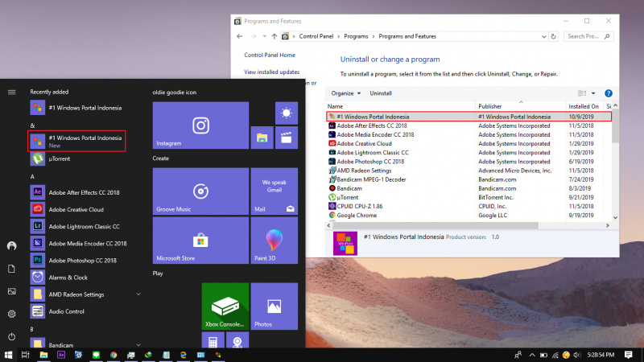Sort list by Name column header
644x362 pixels.
click(400, 106)
